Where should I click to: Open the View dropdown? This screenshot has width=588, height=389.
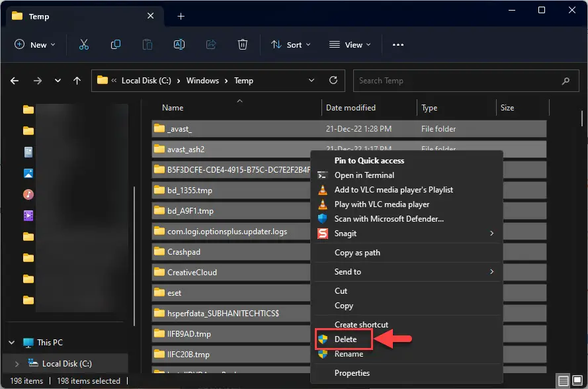[x=350, y=44]
